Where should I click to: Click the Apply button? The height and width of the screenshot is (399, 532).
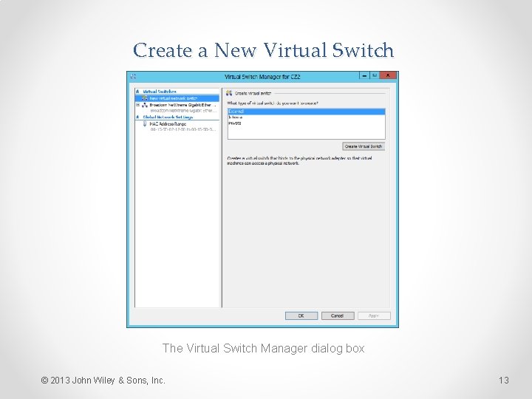tap(374, 316)
